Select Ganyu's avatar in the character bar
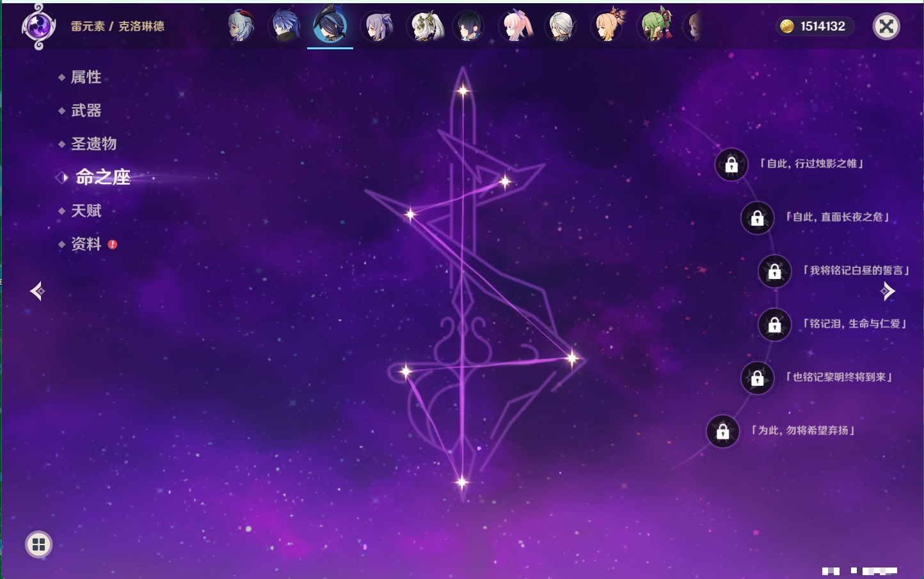This screenshot has width=924, height=579. (x=241, y=27)
